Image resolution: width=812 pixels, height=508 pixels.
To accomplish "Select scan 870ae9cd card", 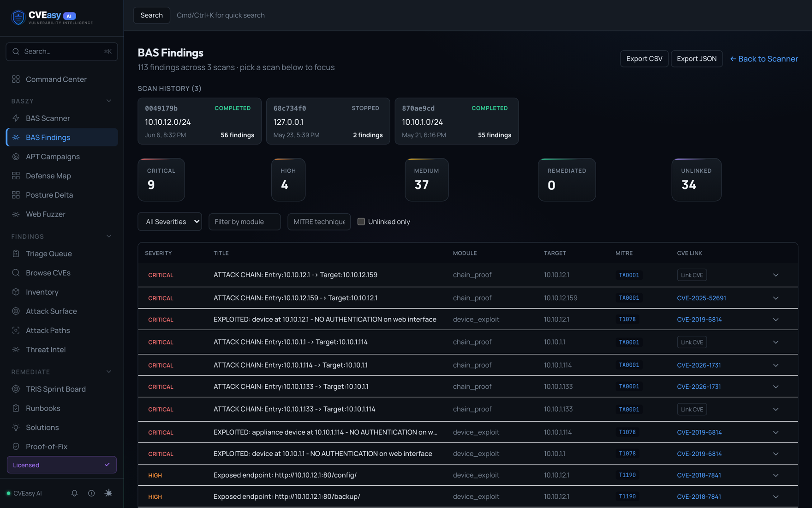I will [x=456, y=121].
